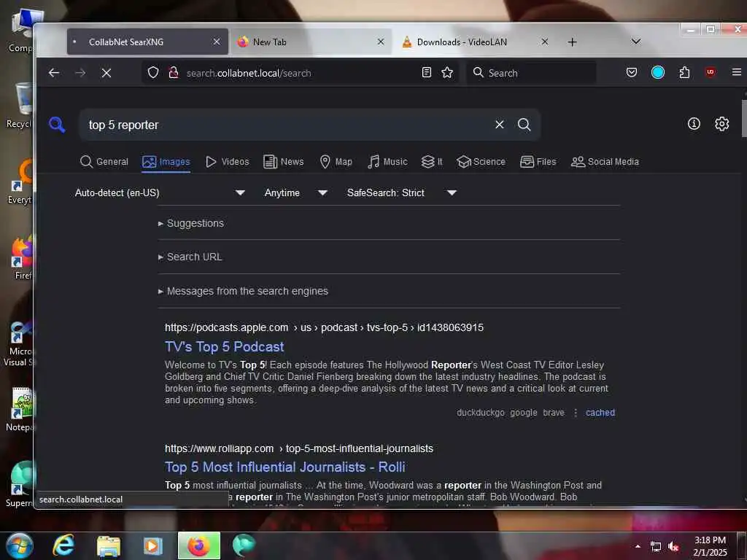Click the www.rolliapp.com result URL
Screen dimensions: 747x560
(x=298, y=448)
